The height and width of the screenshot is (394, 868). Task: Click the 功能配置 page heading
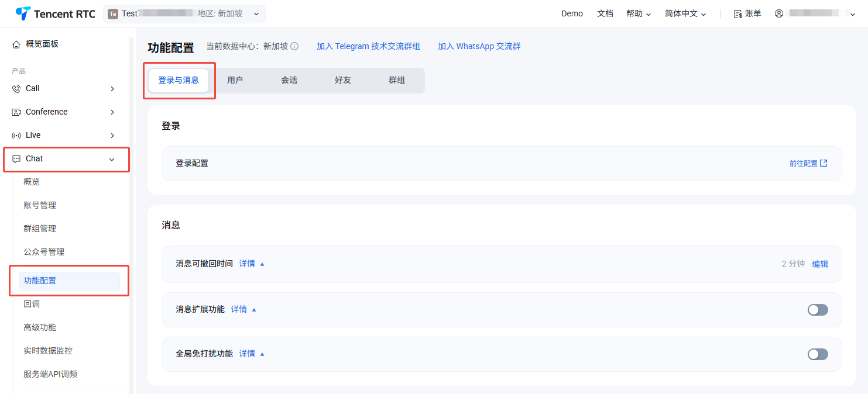pos(171,48)
